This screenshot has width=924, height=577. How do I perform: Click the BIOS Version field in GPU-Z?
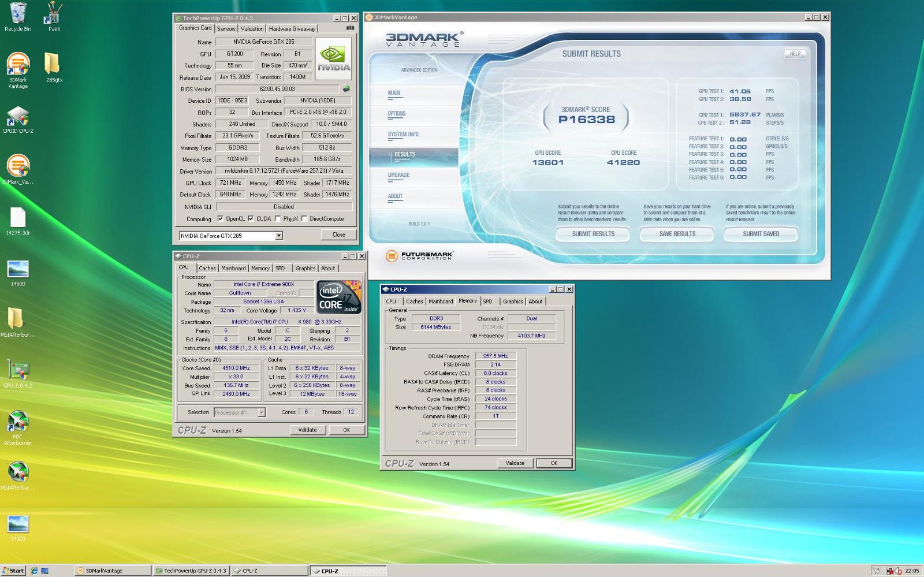point(277,89)
